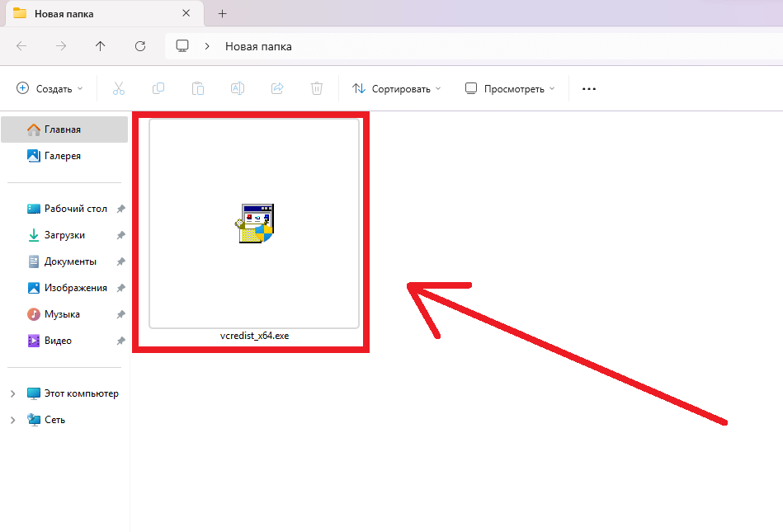783x532 pixels.
Task: Expand the Сеть tree node
Action: [13, 420]
